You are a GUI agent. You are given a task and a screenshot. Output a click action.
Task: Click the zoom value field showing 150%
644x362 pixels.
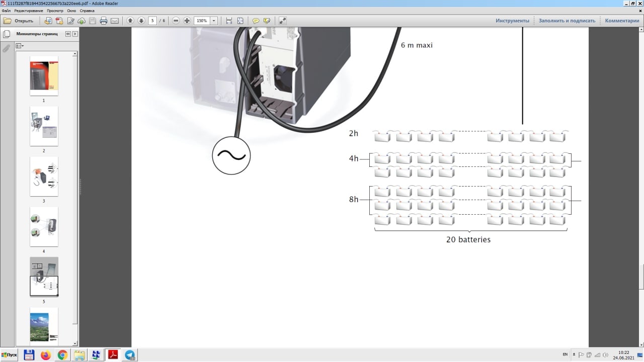tap(202, 21)
